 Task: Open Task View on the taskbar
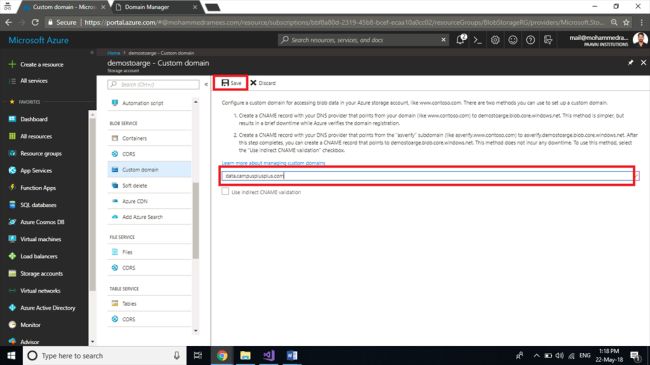[198, 355]
